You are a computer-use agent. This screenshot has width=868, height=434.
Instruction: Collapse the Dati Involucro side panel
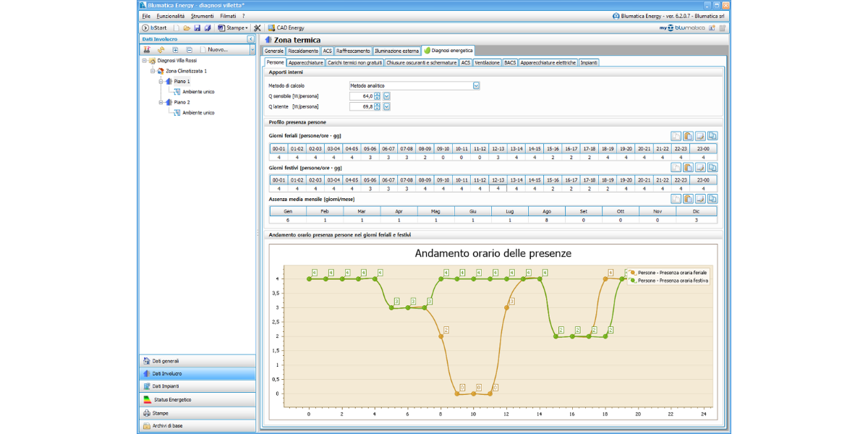(250, 39)
